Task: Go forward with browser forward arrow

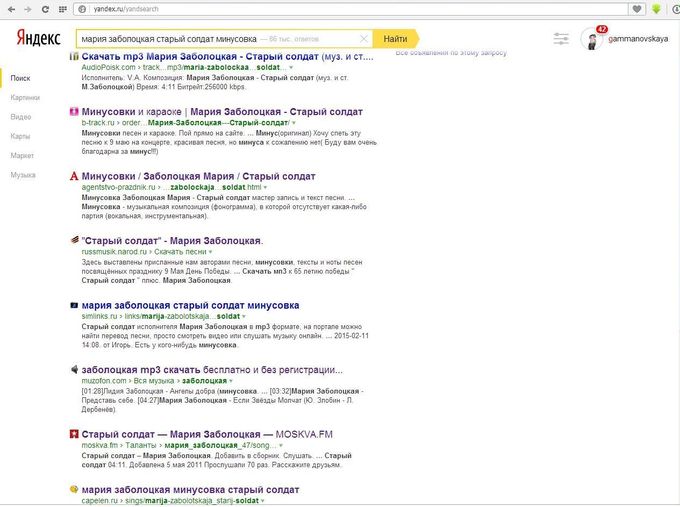Action: click(x=28, y=9)
